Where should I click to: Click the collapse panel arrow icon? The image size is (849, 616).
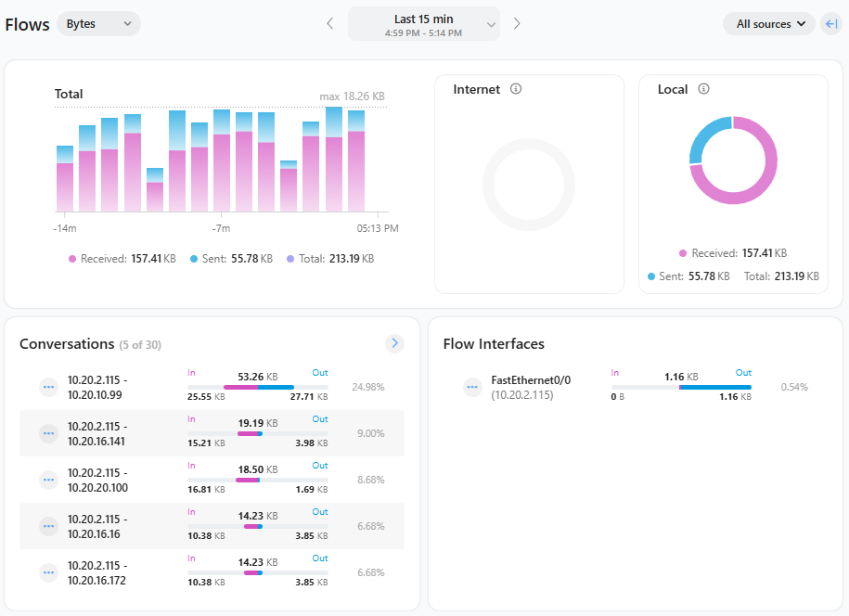(831, 24)
